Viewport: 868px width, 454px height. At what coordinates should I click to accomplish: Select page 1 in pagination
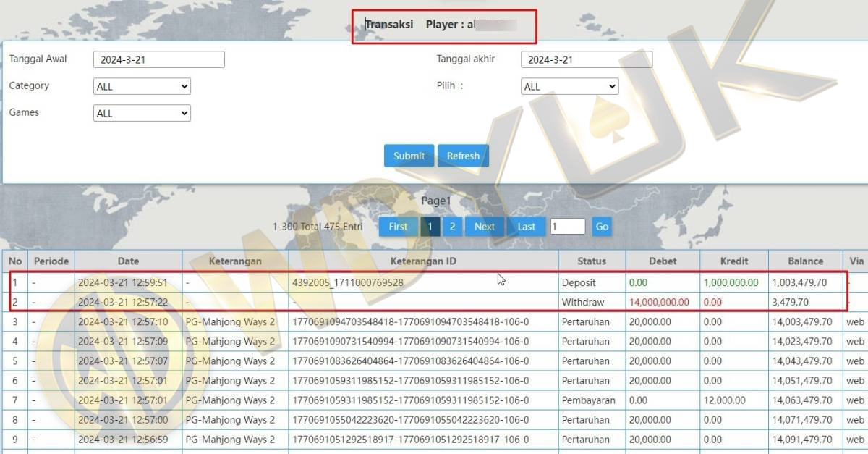(430, 227)
